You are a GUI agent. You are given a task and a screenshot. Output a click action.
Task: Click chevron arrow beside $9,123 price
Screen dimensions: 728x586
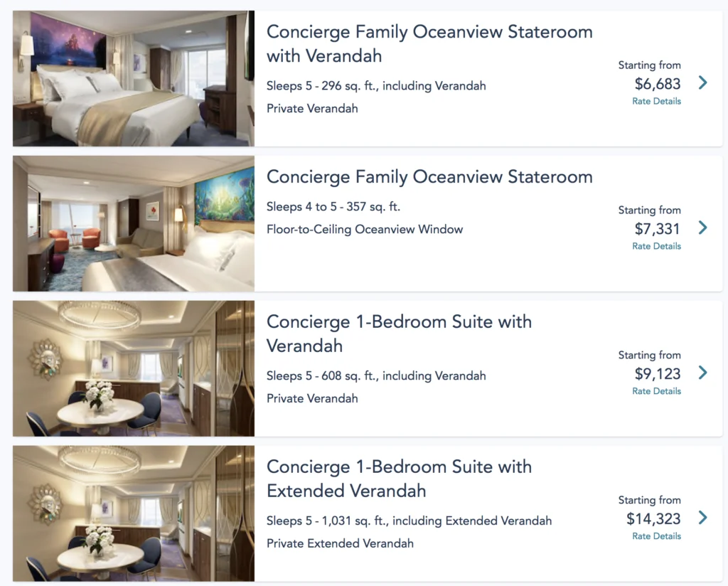click(x=702, y=373)
